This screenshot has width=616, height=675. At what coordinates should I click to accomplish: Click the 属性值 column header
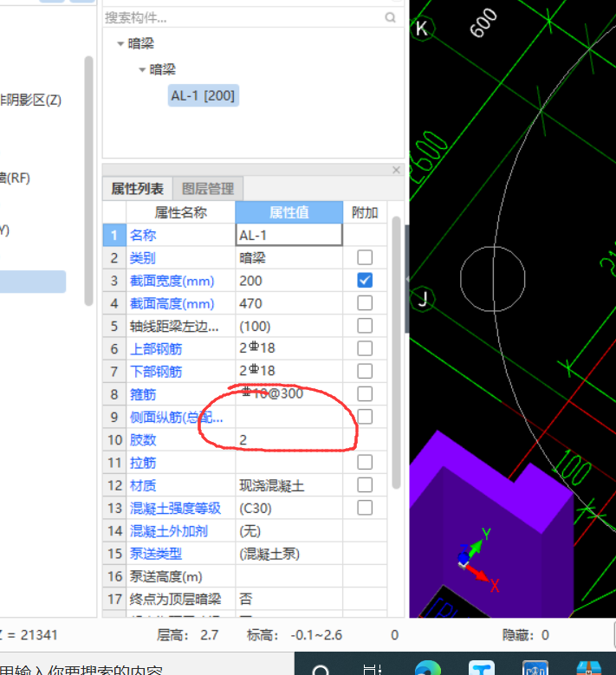289,212
